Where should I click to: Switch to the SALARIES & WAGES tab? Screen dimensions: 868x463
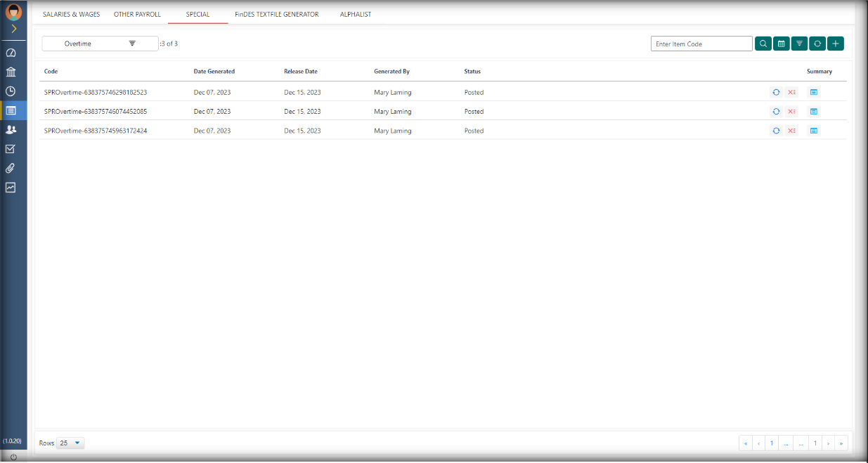point(71,15)
